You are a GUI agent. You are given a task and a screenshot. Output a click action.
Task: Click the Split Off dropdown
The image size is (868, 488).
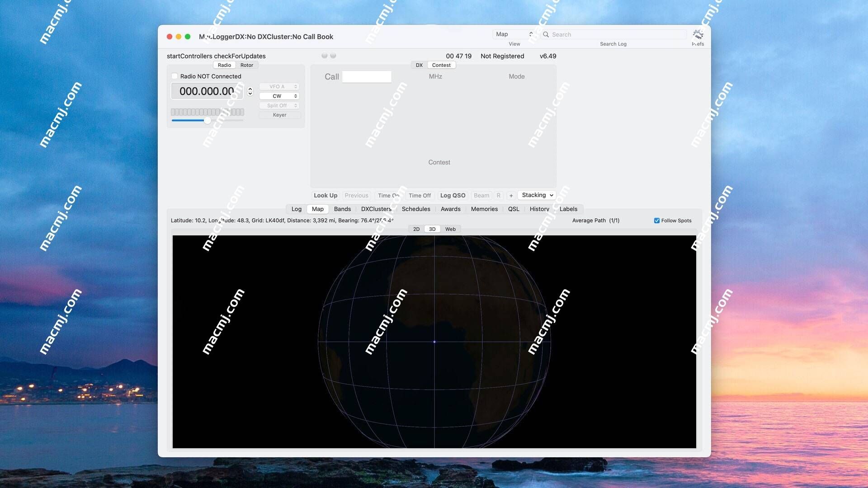(x=278, y=105)
